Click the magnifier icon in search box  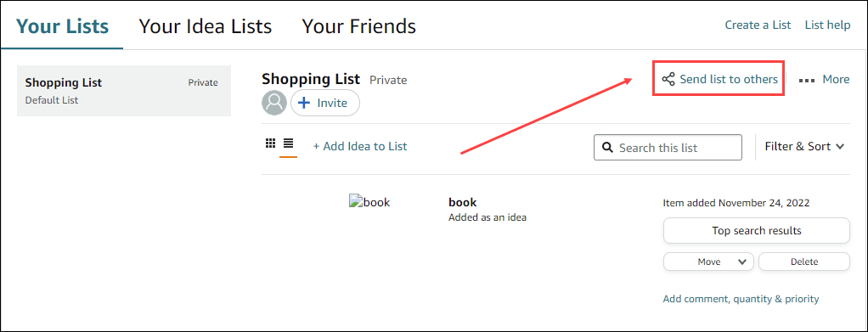pyautogui.click(x=607, y=148)
